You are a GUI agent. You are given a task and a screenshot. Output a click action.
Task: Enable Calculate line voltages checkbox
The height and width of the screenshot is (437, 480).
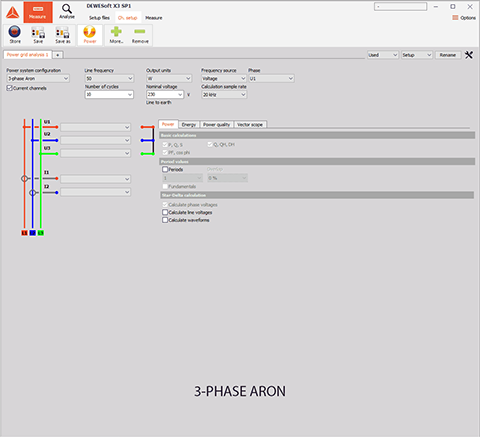[x=165, y=212]
